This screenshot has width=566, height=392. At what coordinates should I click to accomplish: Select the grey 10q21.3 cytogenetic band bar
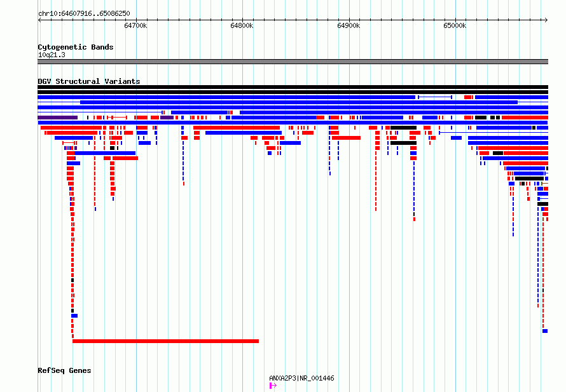[x=293, y=62]
